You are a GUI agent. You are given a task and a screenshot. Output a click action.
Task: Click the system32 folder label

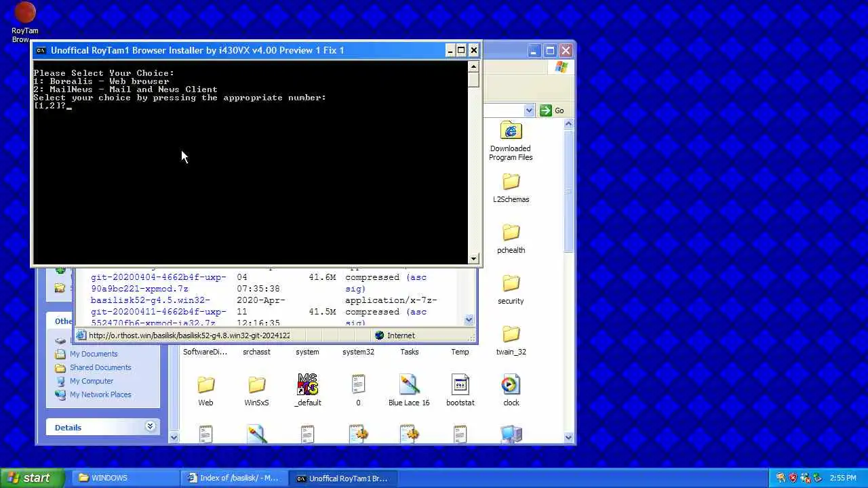point(358,352)
